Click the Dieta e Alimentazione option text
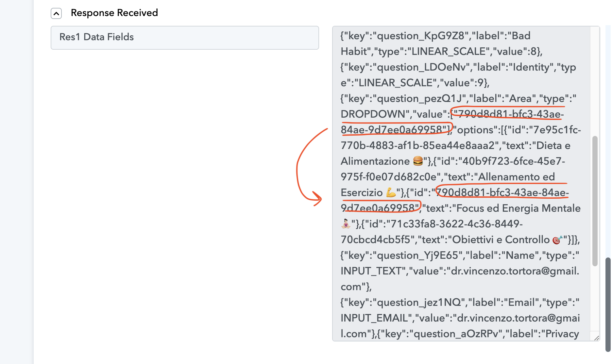 (x=456, y=153)
